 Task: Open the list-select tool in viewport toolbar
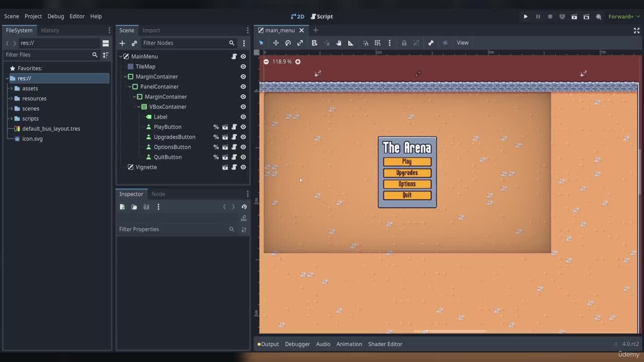(314, 43)
